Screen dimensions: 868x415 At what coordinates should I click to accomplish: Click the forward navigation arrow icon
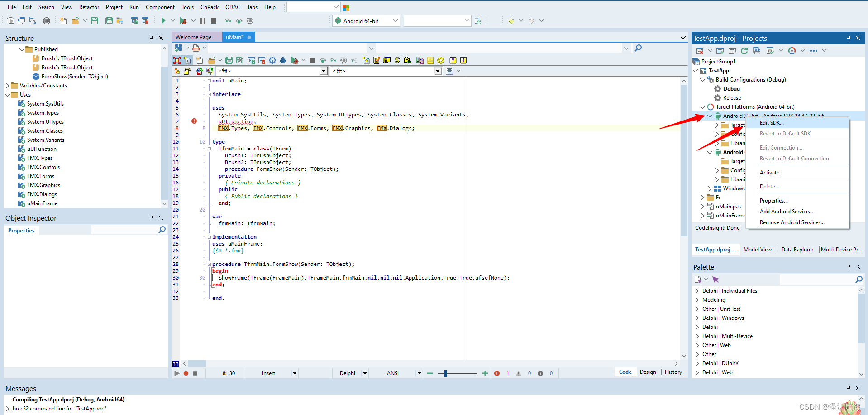532,21
